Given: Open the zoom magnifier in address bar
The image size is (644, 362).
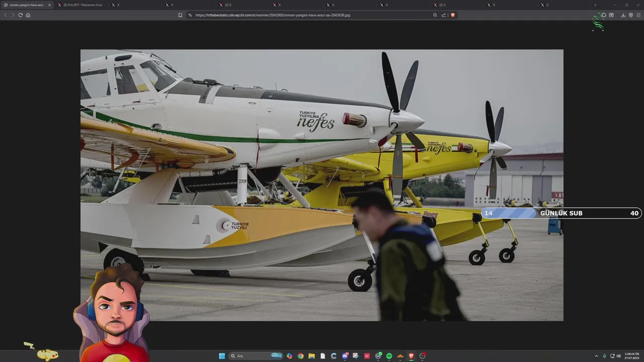Looking at the screenshot, I should 435,15.
